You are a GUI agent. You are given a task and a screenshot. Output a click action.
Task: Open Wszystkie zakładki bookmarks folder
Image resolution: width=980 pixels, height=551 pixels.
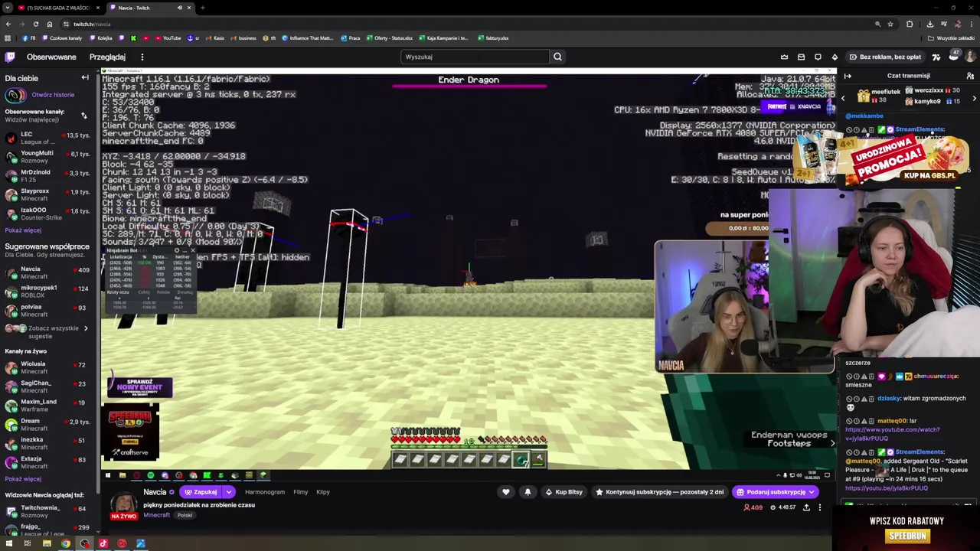click(x=952, y=38)
